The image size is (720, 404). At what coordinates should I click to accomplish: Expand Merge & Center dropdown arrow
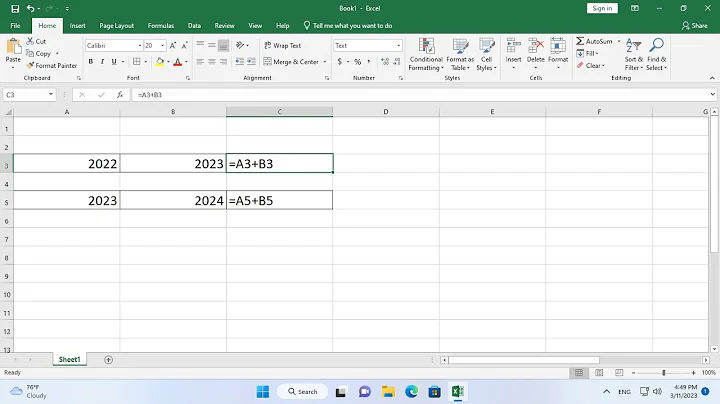325,62
